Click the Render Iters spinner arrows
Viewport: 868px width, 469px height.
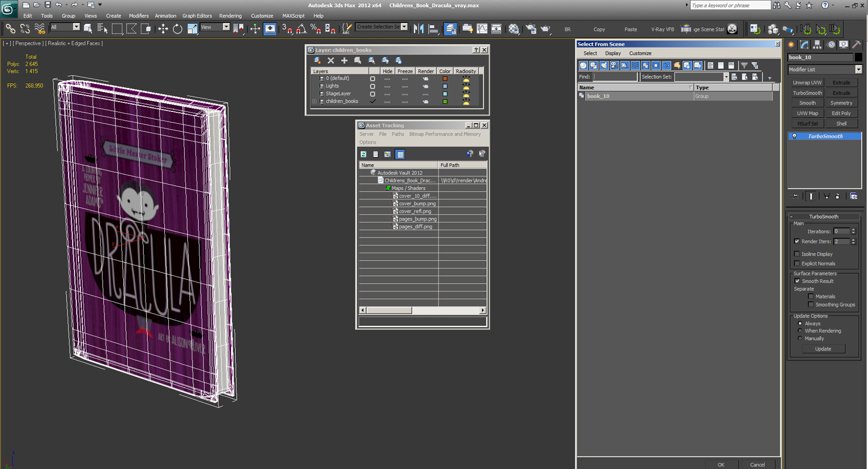click(x=853, y=241)
